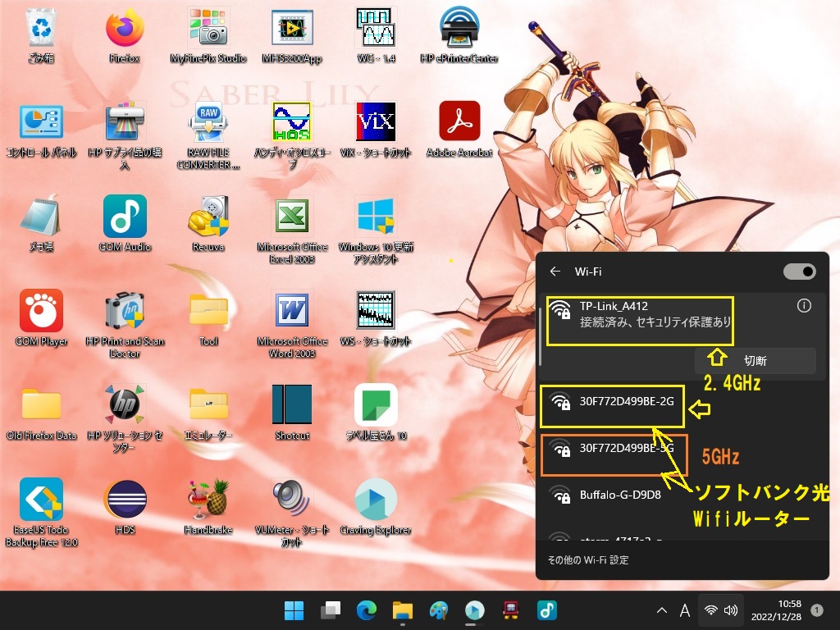Click the 切断 disconnect button

[756, 361]
